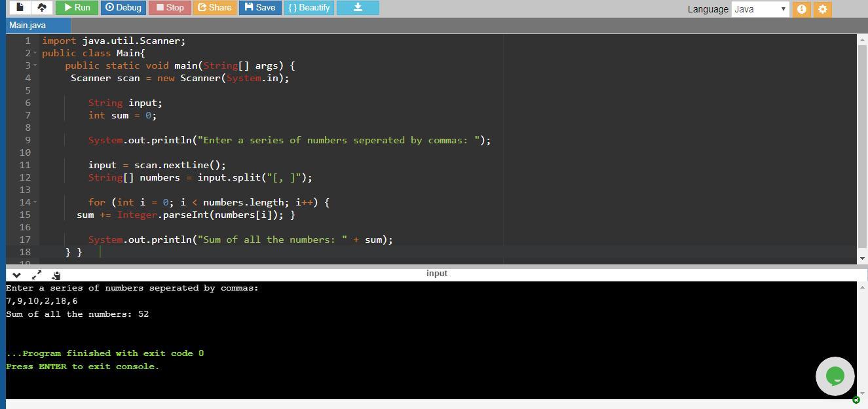Open the green chat support bubble
Screen dimensions: 868x409
point(835,376)
